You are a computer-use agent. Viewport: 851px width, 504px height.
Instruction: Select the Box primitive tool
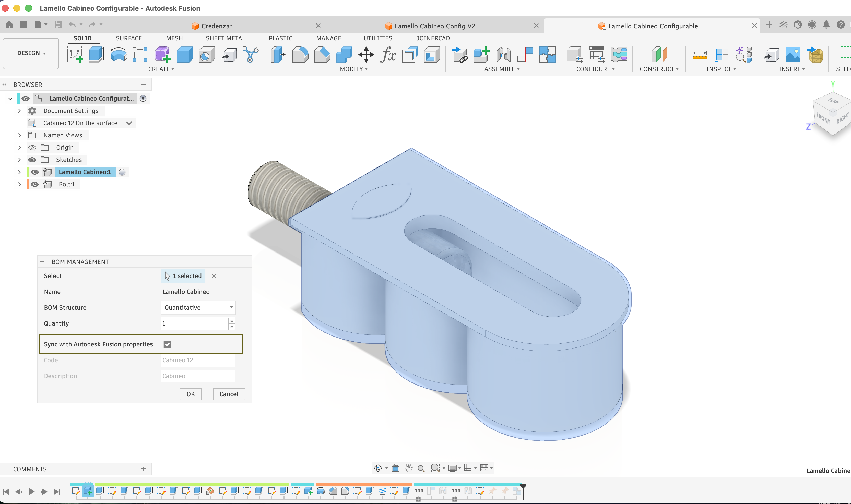point(184,55)
